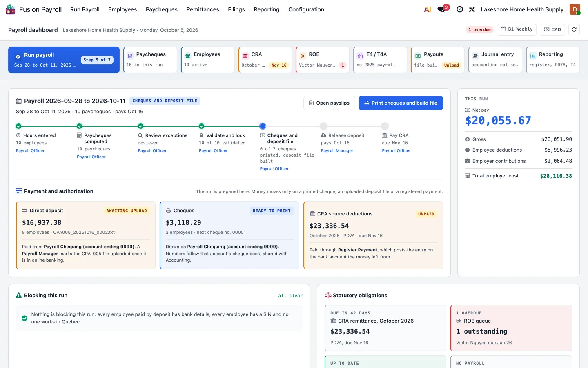This screenshot has height=368, width=588.
Task: Click the Pay CRA step marker
Action: 385,126
